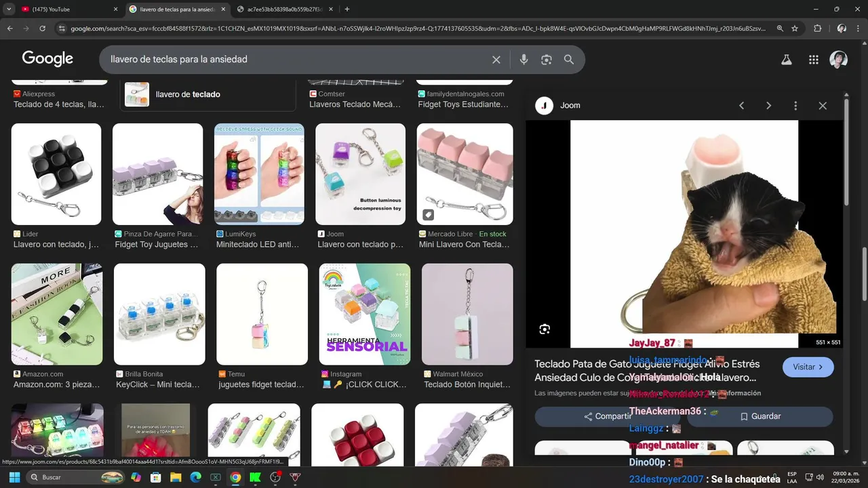Screen dimensions: 868x488
Task: View site information in address bar
Action: (x=62, y=28)
